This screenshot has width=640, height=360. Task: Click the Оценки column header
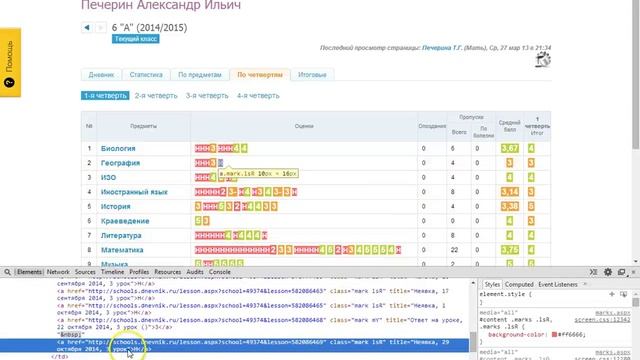(304, 126)
